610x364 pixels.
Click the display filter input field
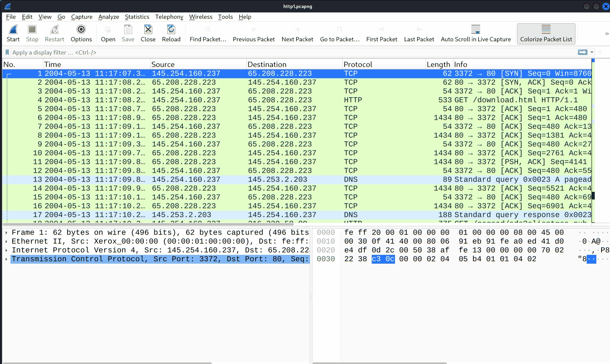281,53
